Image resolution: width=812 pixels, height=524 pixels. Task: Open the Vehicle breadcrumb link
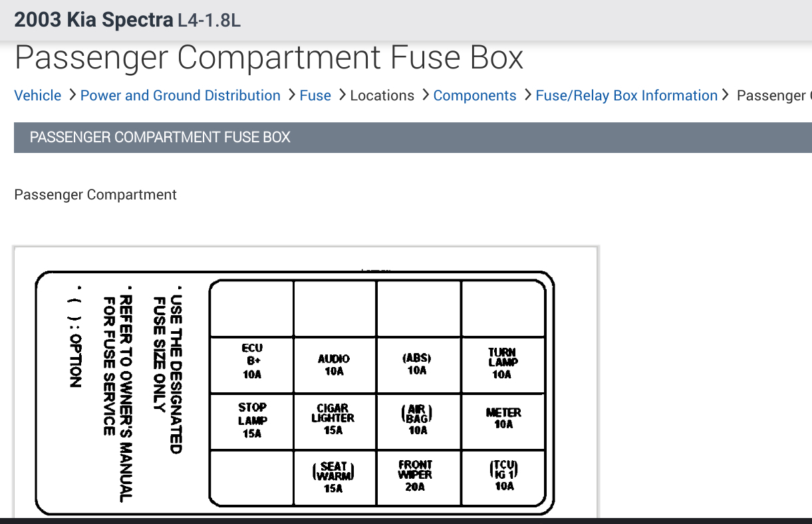point(38,95)
